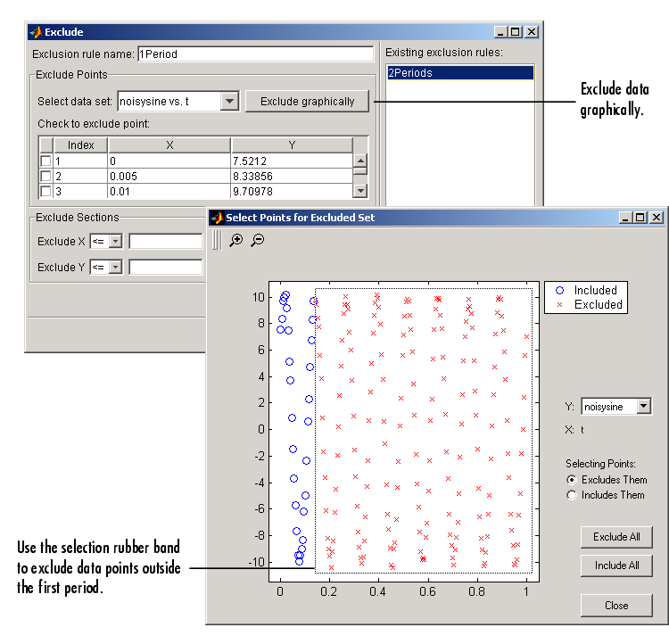Click the table scrollbar up arrow
The width and height of the screenshot is (669, 644).
[x=360, y=161]
